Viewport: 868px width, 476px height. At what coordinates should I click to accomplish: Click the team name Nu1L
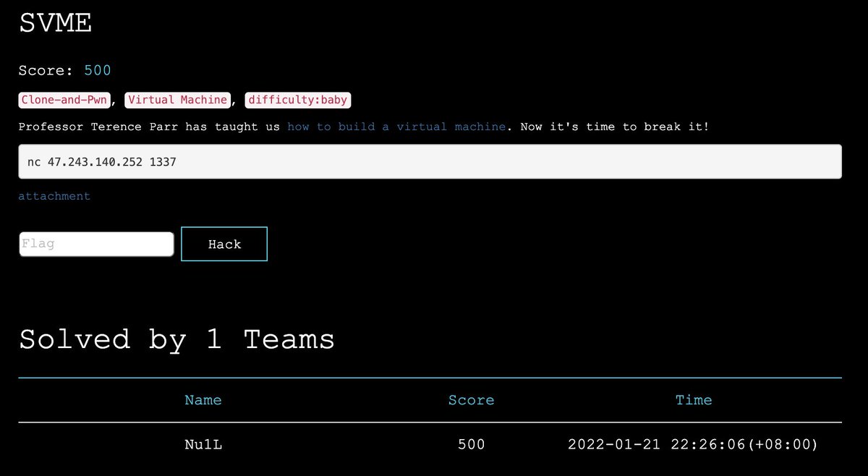coord(203,444)
